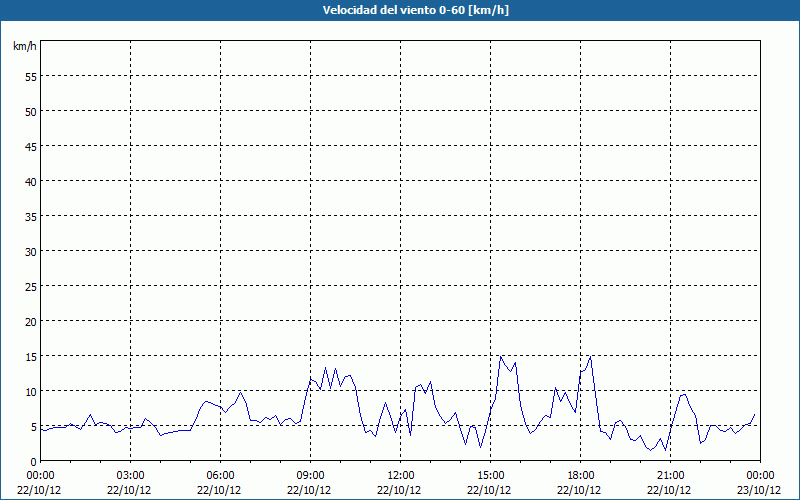Click the y-axis value 15
Image resolution: width=800 pixels, height=500 pixels.
point(31,356)
